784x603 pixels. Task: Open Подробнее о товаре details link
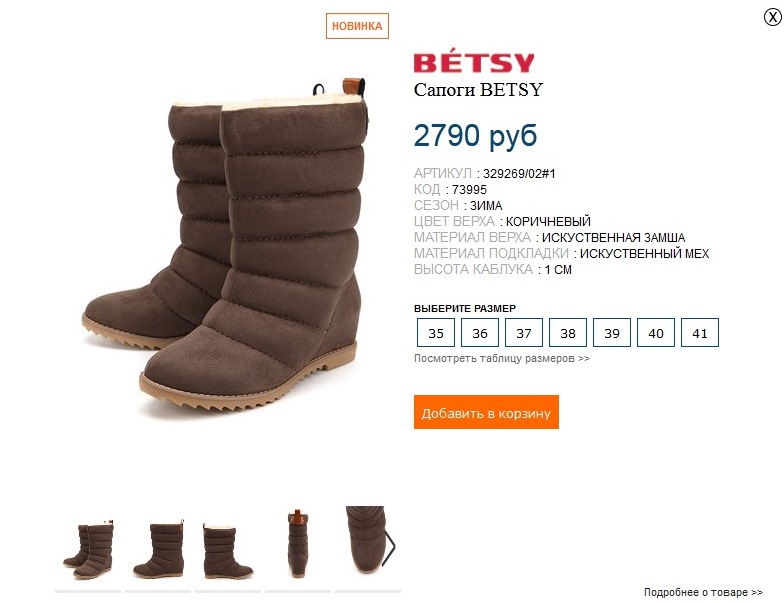[x=703, y=592]
